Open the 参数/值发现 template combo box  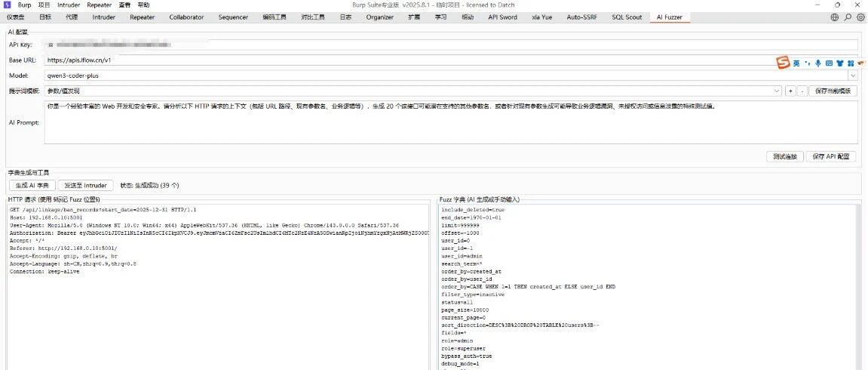coord(413,91)
